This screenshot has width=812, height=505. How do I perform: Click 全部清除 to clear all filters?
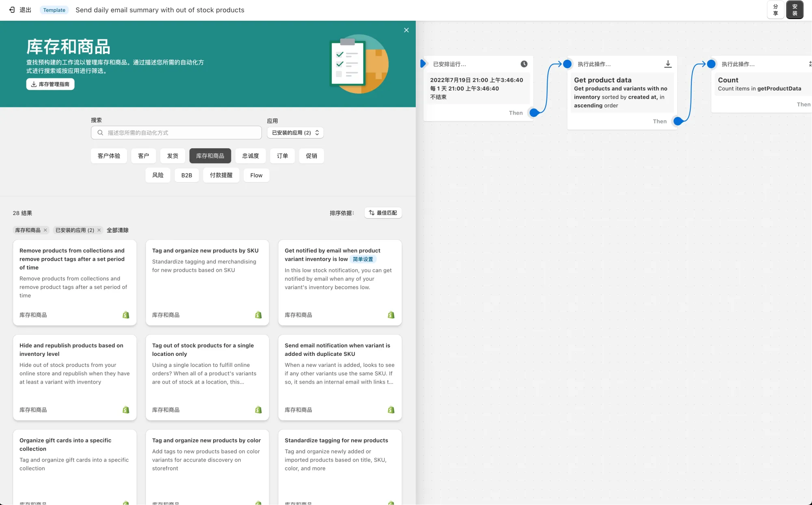tap(117, 230)
